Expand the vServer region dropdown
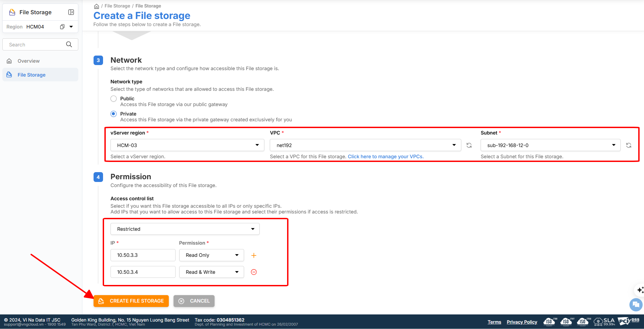The height and width of the screenshot is (329, 644). coord(187,145)
